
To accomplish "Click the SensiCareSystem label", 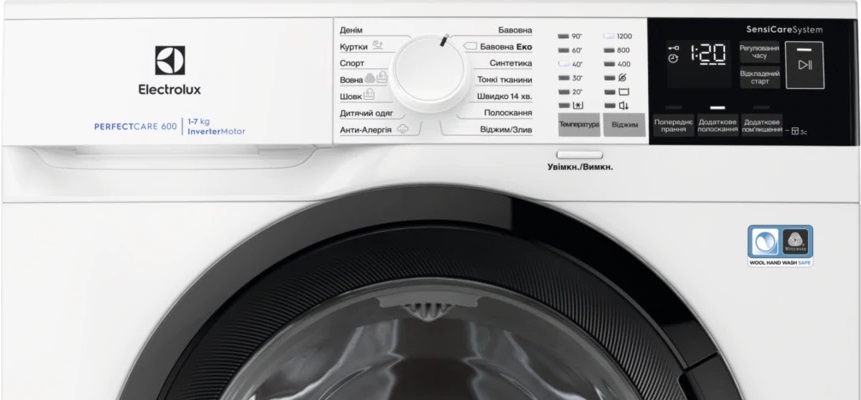I will (x=784, y=30).
